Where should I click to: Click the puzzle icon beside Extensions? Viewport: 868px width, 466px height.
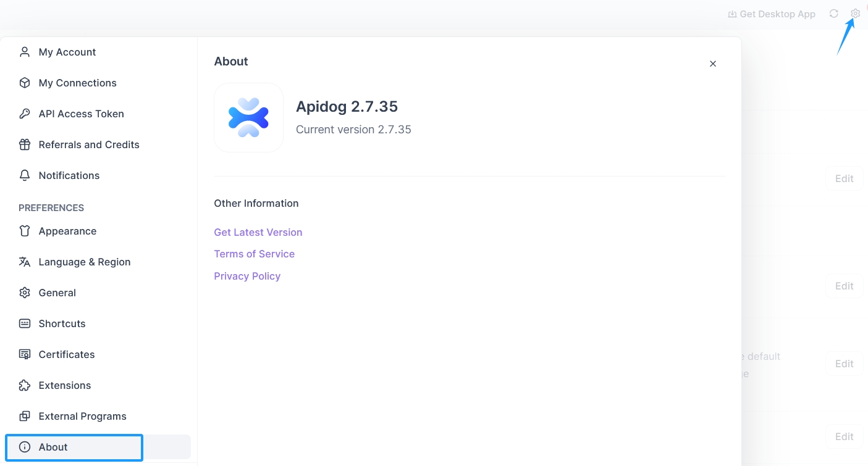25,385
